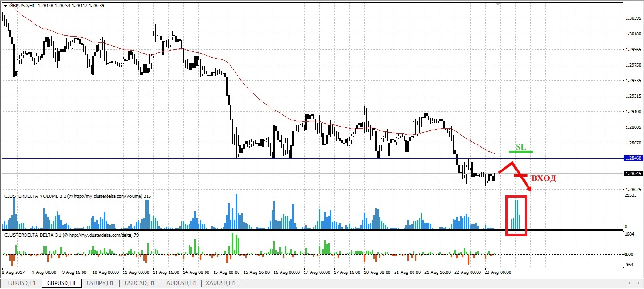Click the gray chart shift triangle marker

[498, 4]
